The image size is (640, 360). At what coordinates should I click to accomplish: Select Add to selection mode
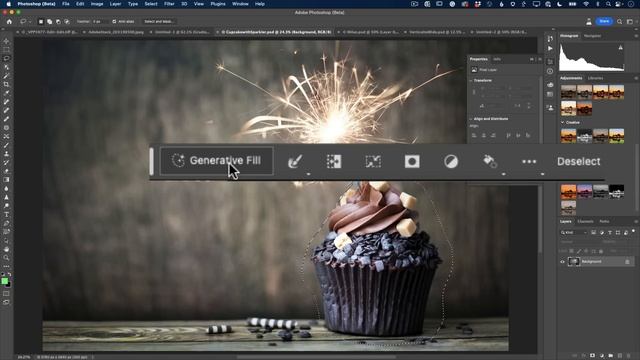click(x=49, y=22)
